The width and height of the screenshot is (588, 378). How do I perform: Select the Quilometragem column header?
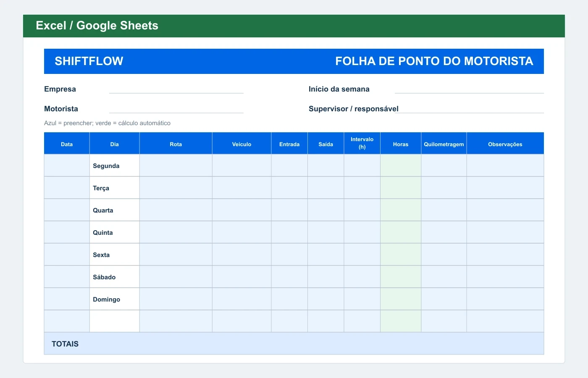pos(444,144)
